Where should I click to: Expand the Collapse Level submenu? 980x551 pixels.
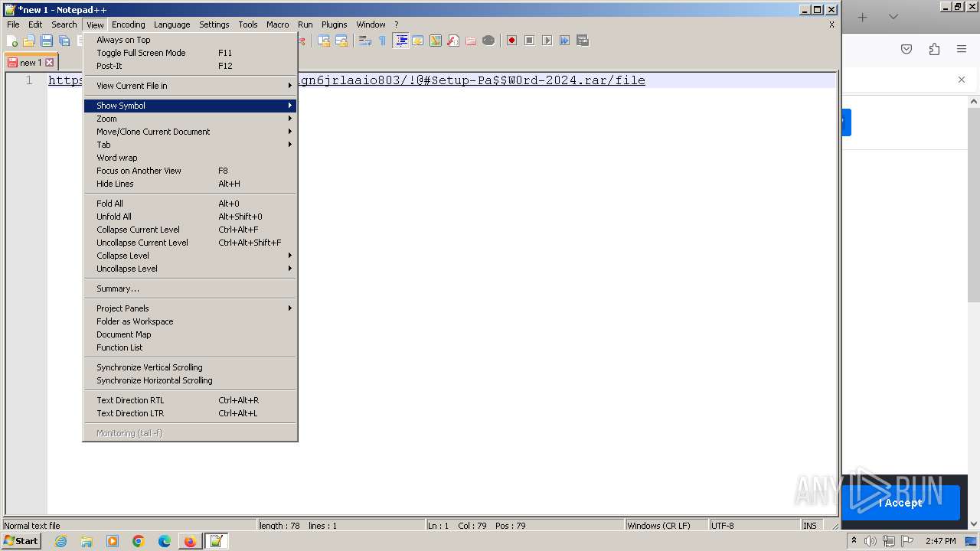tap(190, 256)
